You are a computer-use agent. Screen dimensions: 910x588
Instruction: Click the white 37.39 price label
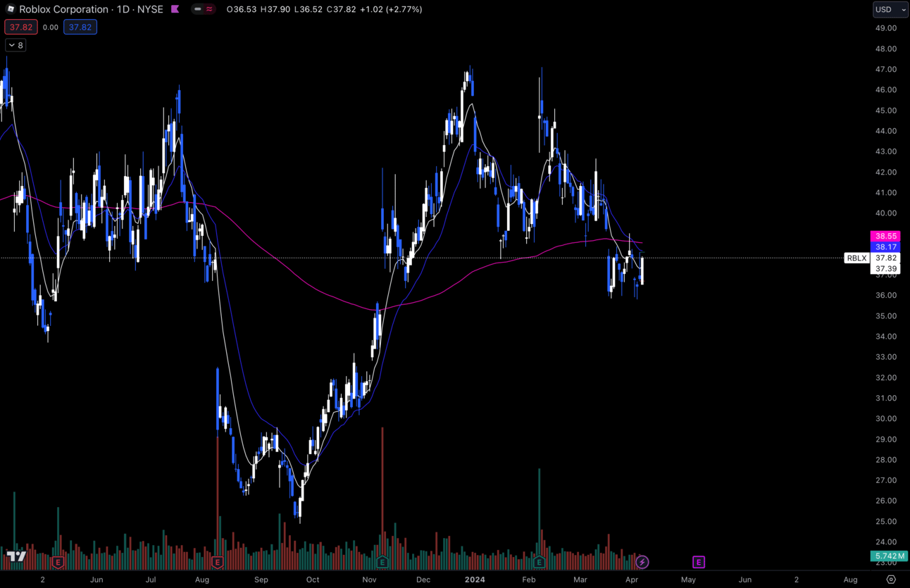point(885,269)
